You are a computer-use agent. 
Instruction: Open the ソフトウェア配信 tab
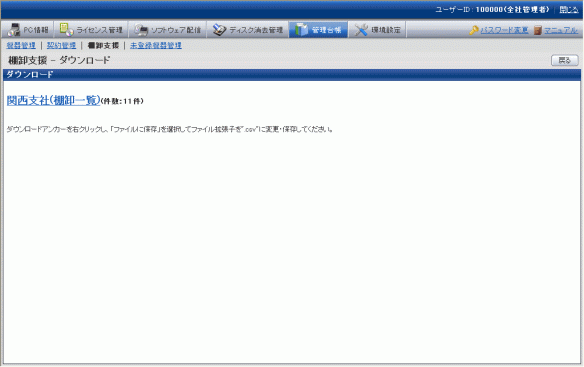pyautogui.click(x=168, y=30)
